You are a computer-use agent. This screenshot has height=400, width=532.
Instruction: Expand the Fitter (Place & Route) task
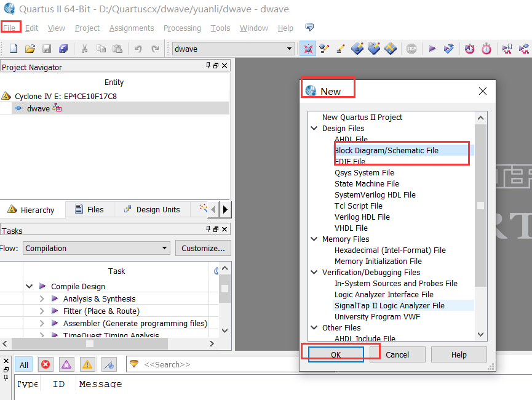[42, 311]
